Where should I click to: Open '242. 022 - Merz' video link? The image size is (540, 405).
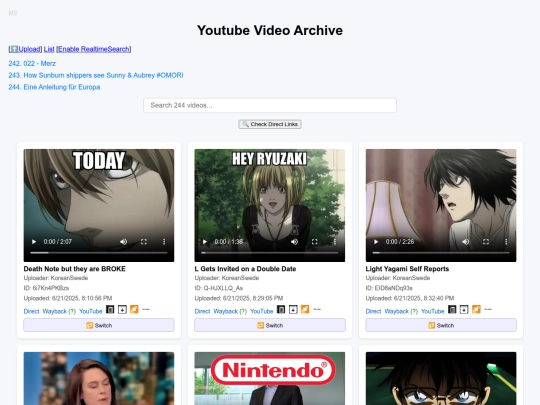pyautogui.click(x=32, y=63)
